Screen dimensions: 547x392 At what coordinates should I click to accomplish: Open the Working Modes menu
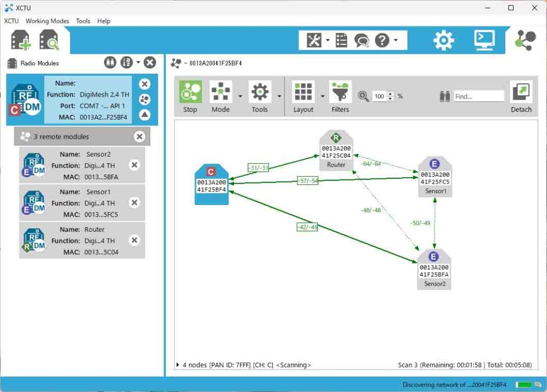[48, 21]
